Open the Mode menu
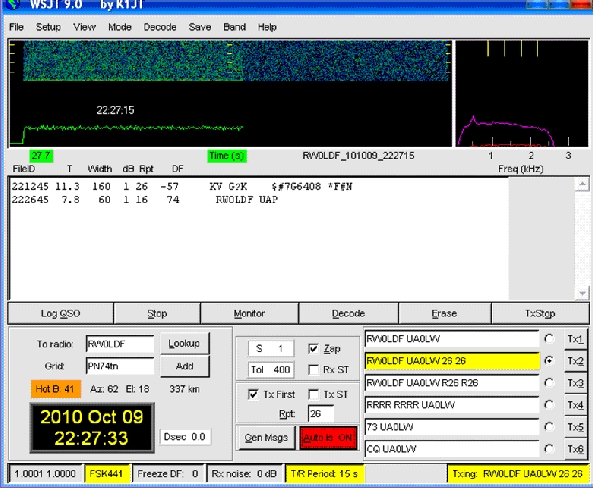 120,27
